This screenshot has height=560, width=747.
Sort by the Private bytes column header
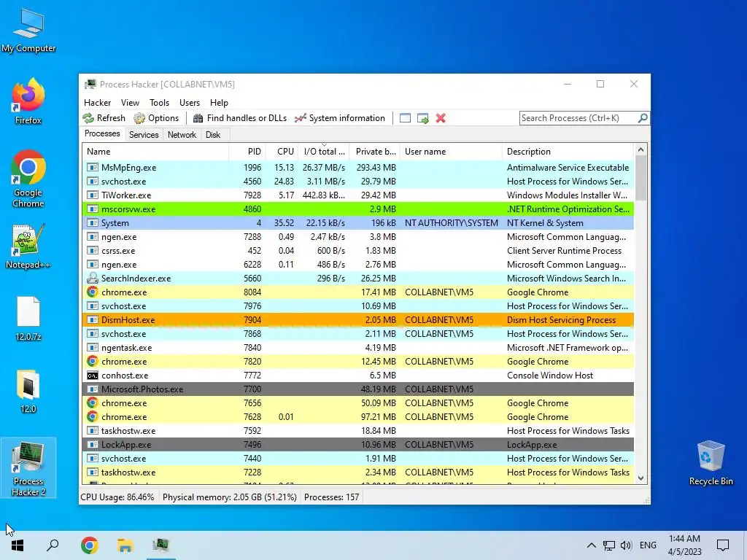click(374, 152)
